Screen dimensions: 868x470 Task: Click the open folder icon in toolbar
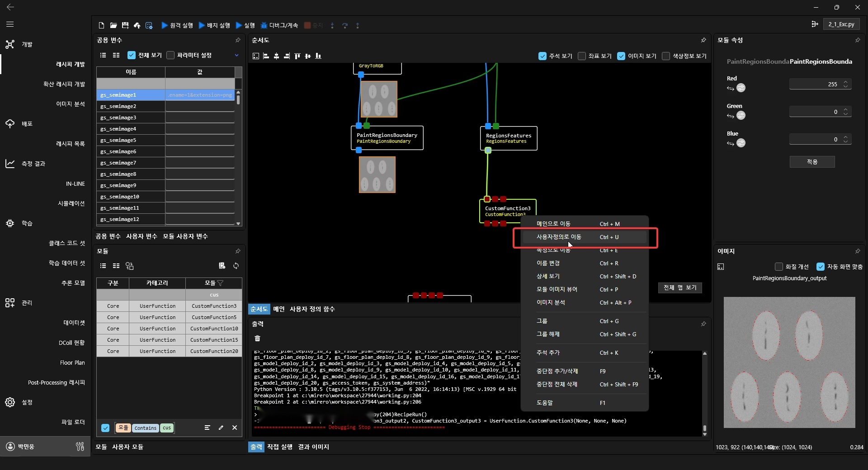tap(113, 25)
